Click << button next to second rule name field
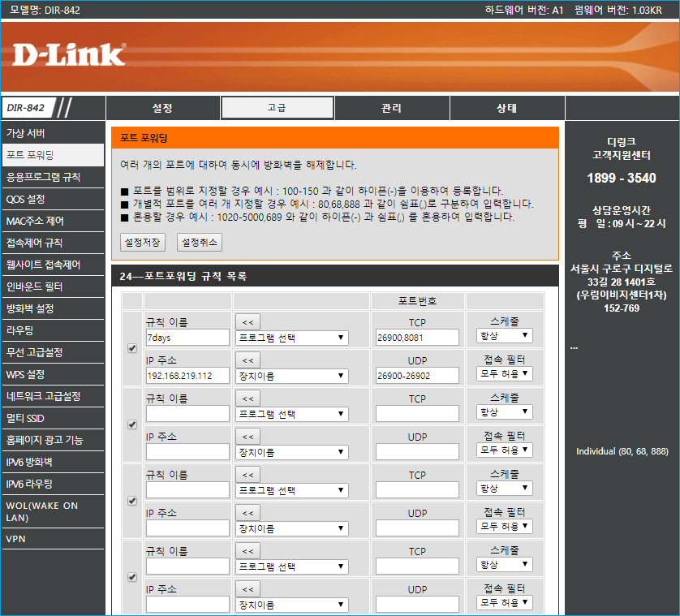 (x=247, y=398)
